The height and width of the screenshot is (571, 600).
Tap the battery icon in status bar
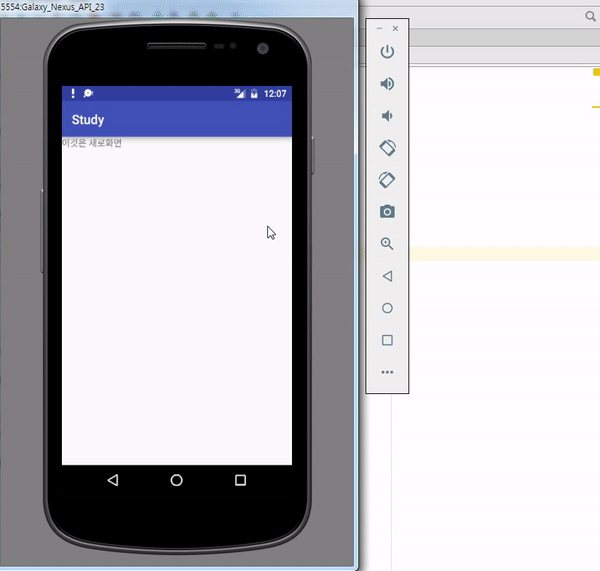coord(254,93)
